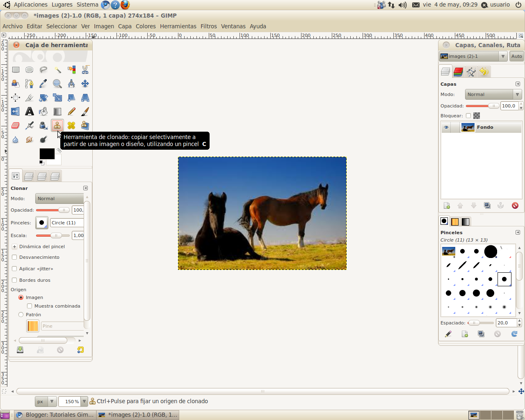
Task: Click the Auto button
Action: [517, 56]
